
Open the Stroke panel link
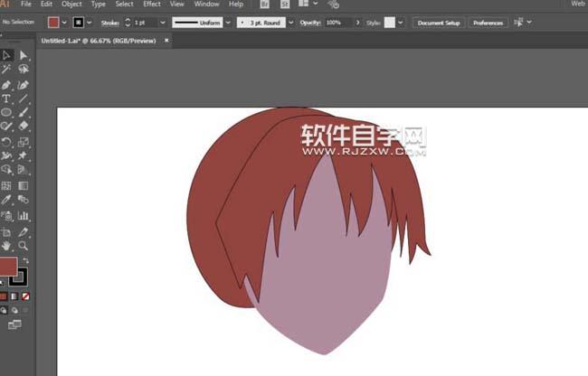click(110, 23)
